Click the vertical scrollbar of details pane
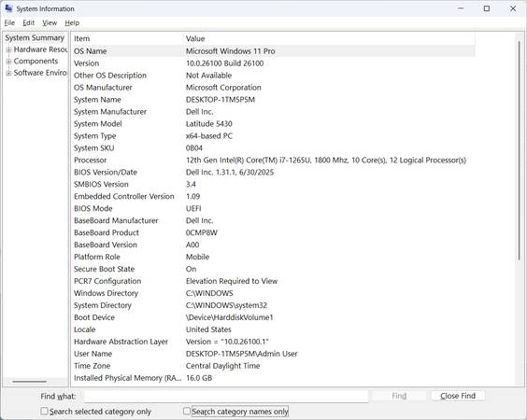This screenshot has height=420, width=527. 519,209
